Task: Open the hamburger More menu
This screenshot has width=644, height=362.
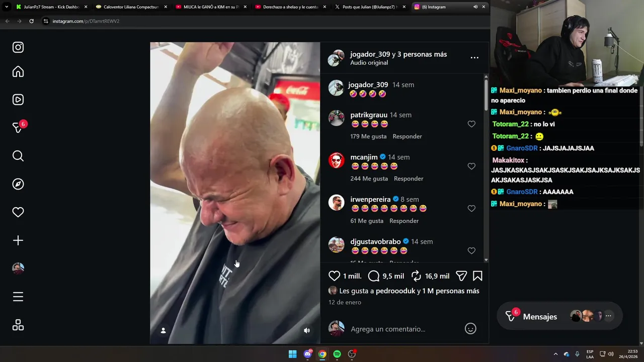Action: pos(18,297)
